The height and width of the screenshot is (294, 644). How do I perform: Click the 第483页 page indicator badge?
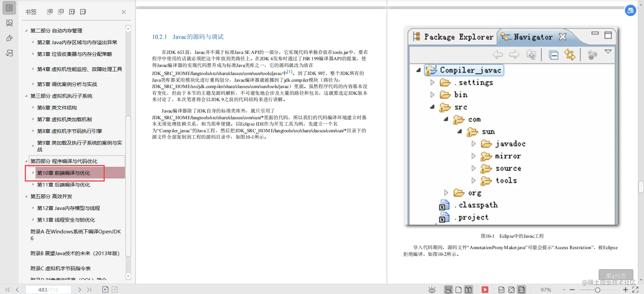pyautogui.click(x=616, y=276)
